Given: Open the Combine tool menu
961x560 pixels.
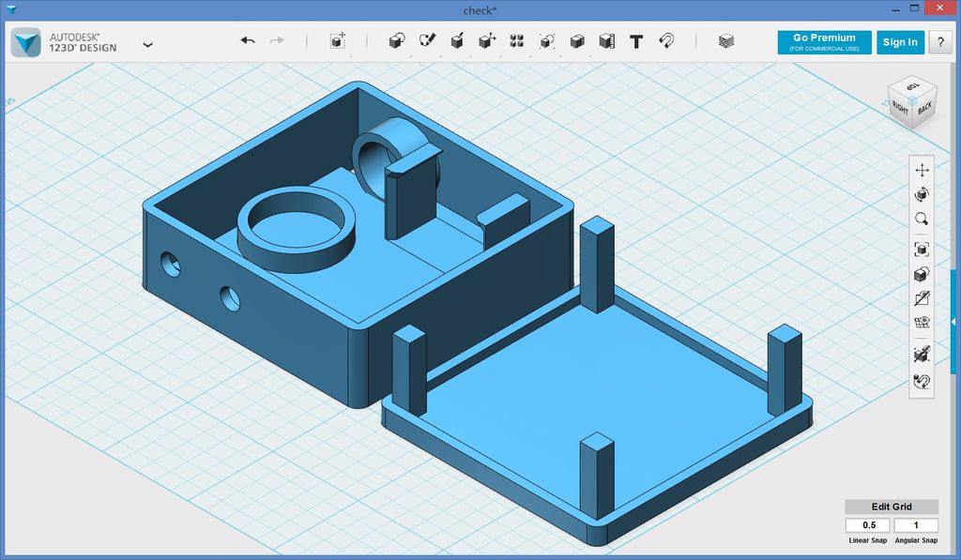Looking at the screenshot, I should [577, 41].
